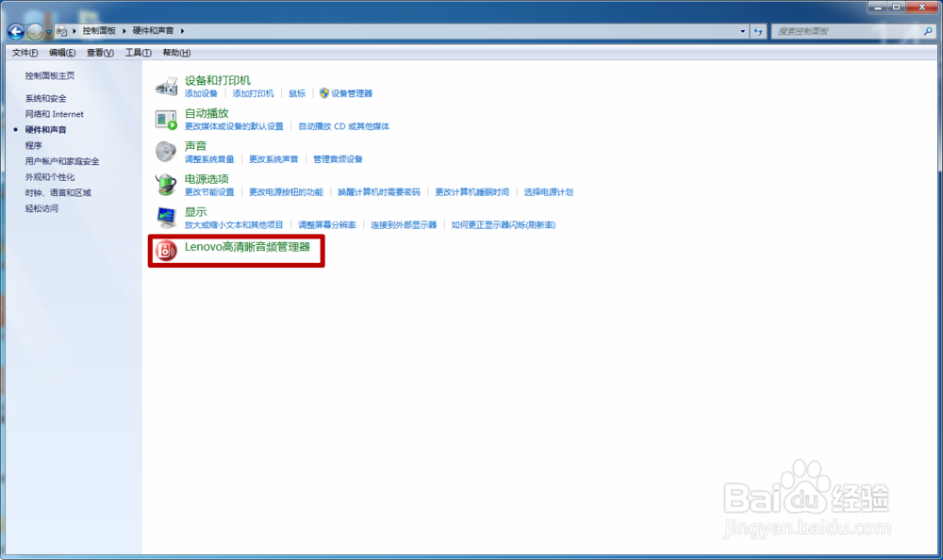This screenshot has width=943, height=560.
Task: Open 轻松访问 in sidebar
Action: tap(41, 208)
